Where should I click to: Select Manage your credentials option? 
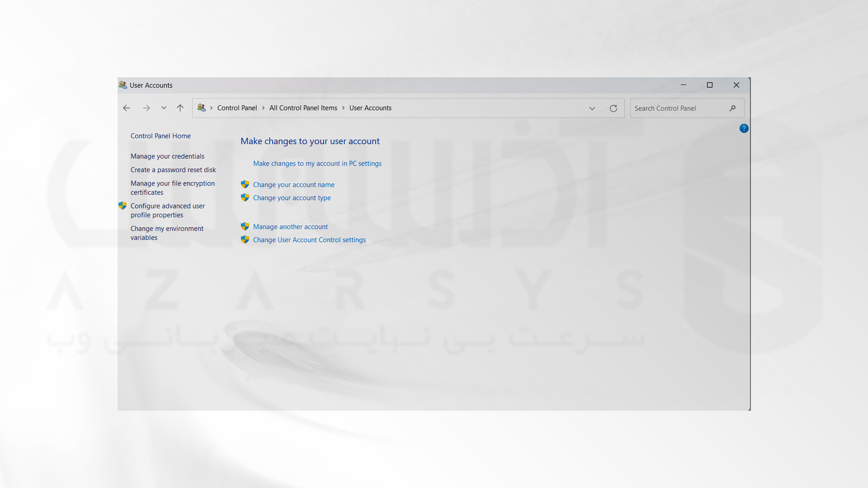[168, 155]
